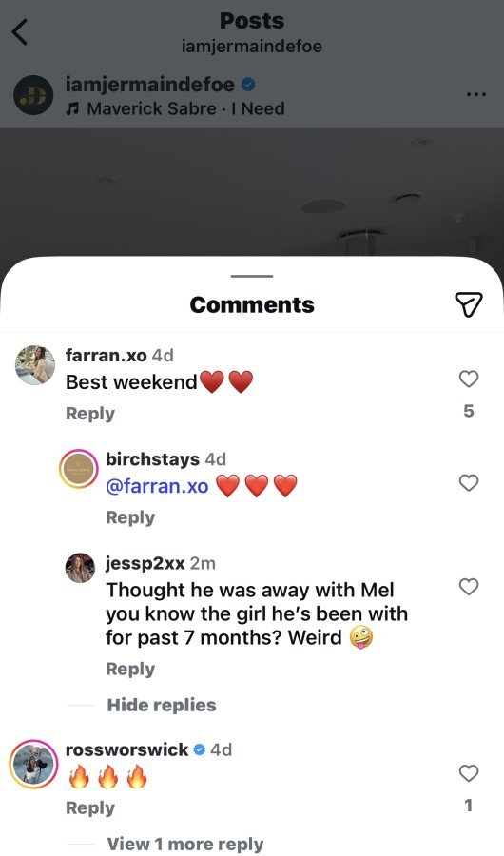Collapse thread with Hide replies
Viewport: 504px width, 856px height.
coord(162,705)
